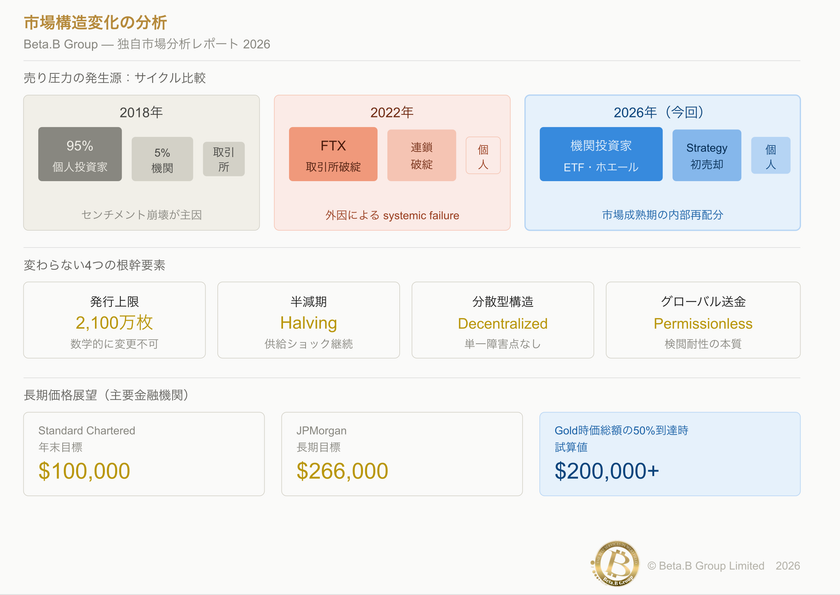This screenshot has width=840, height=595.
Task: Click the JPMorgan label
Action: [x=321, y=431]
